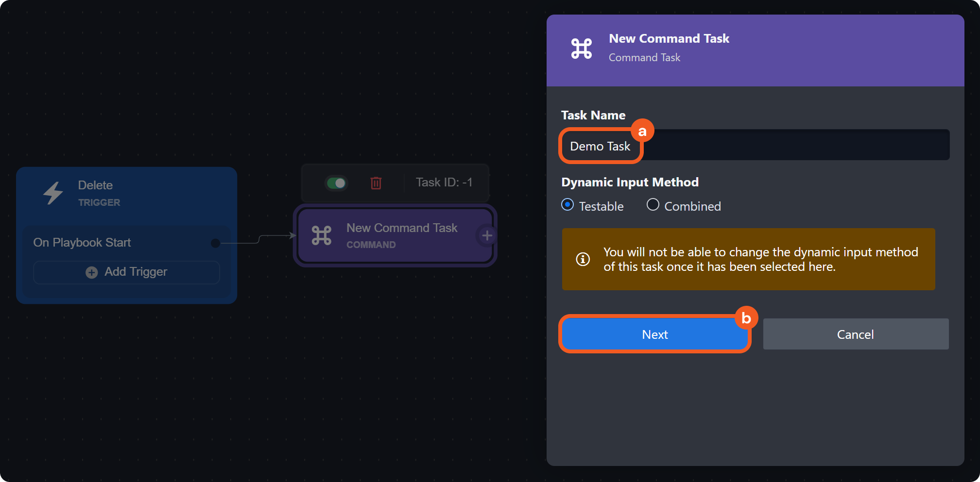Click the red trash icon above the task node

click(376, 183)
